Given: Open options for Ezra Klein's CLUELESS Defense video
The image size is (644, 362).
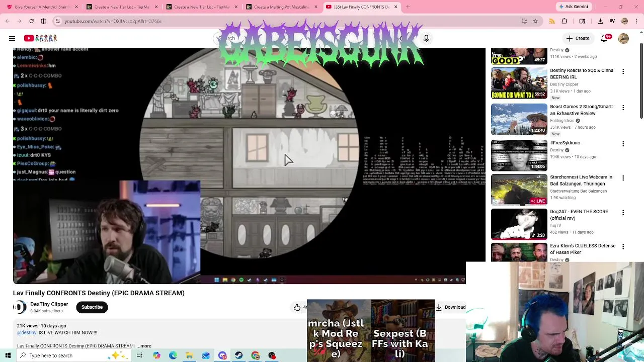Looking at the screenshot, I should coord(623,247).
